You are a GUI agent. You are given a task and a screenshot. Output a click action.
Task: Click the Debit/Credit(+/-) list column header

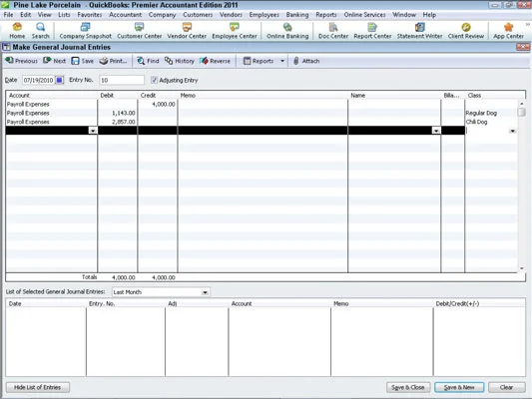coord(479,304)
